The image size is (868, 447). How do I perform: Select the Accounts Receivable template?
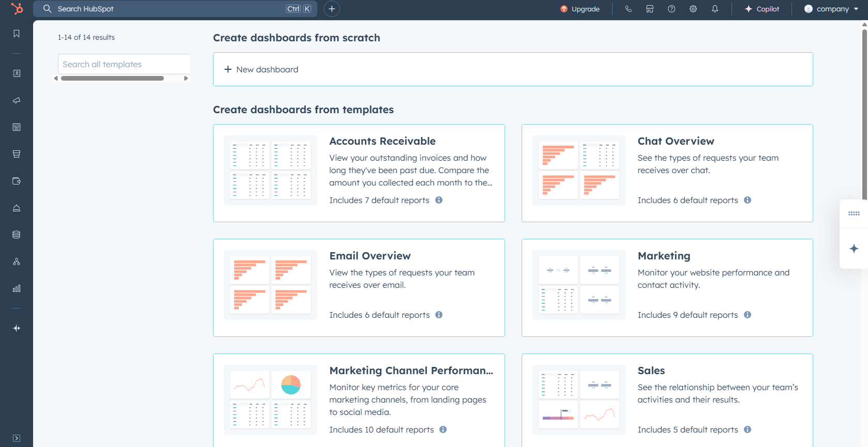(359, 173)
